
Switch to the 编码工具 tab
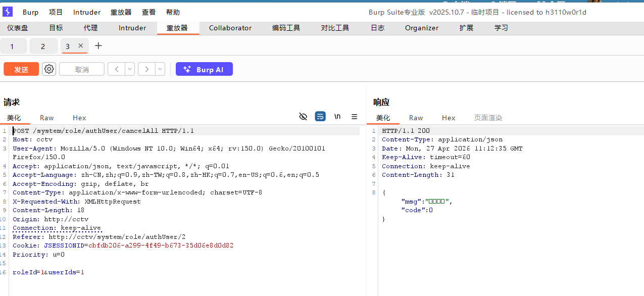286,28
